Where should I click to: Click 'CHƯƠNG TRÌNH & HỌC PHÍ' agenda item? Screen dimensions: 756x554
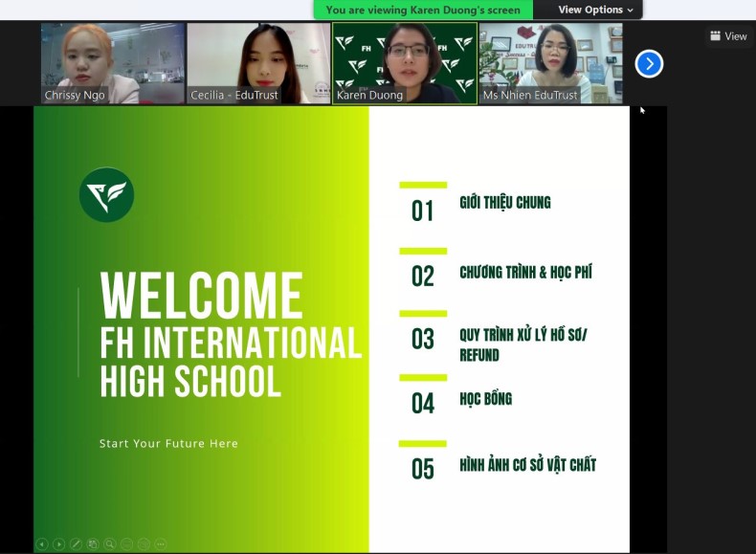(525, 272)
